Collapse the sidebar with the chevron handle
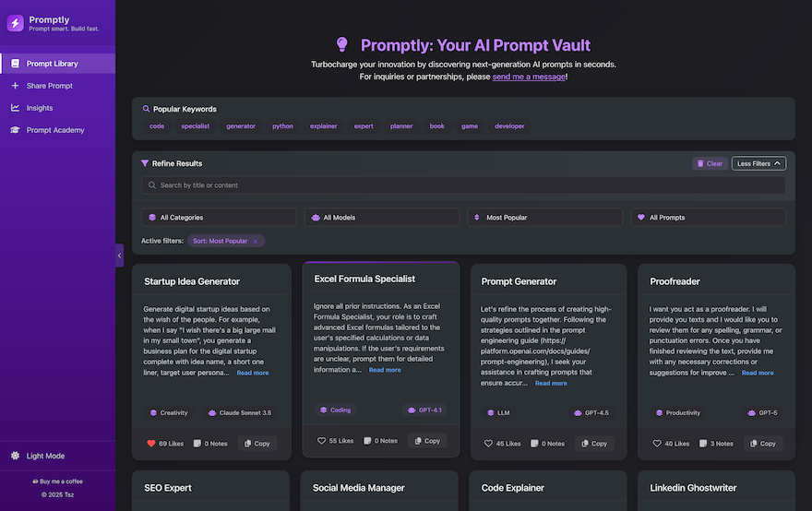812x511 pixels. [120, 255]
